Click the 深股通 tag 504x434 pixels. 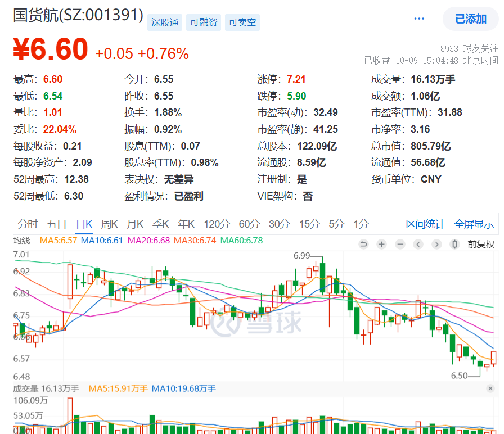165,22
